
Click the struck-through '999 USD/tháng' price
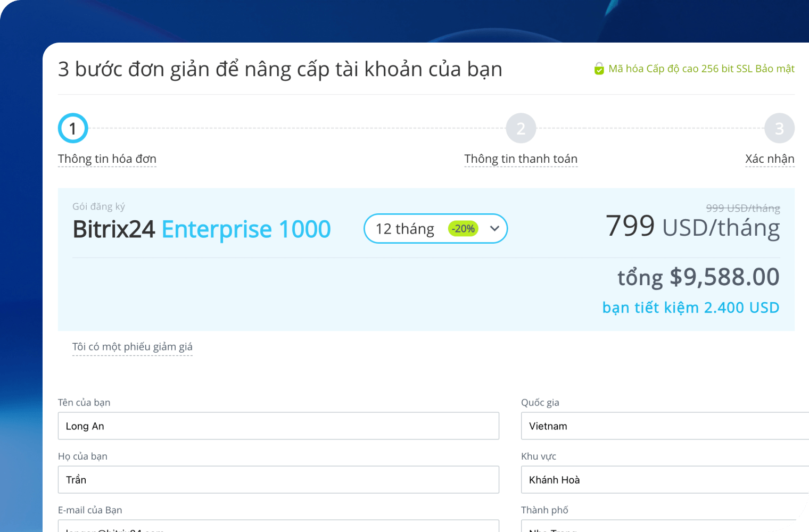[743, 208]
